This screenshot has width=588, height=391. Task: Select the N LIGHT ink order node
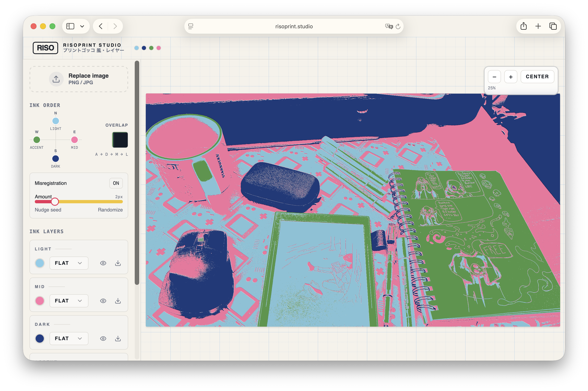coord(55,121)
